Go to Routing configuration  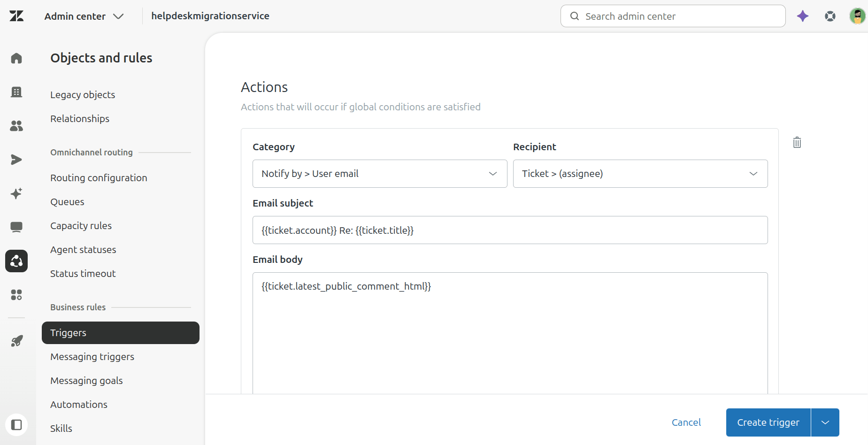(x=99, y=178)
